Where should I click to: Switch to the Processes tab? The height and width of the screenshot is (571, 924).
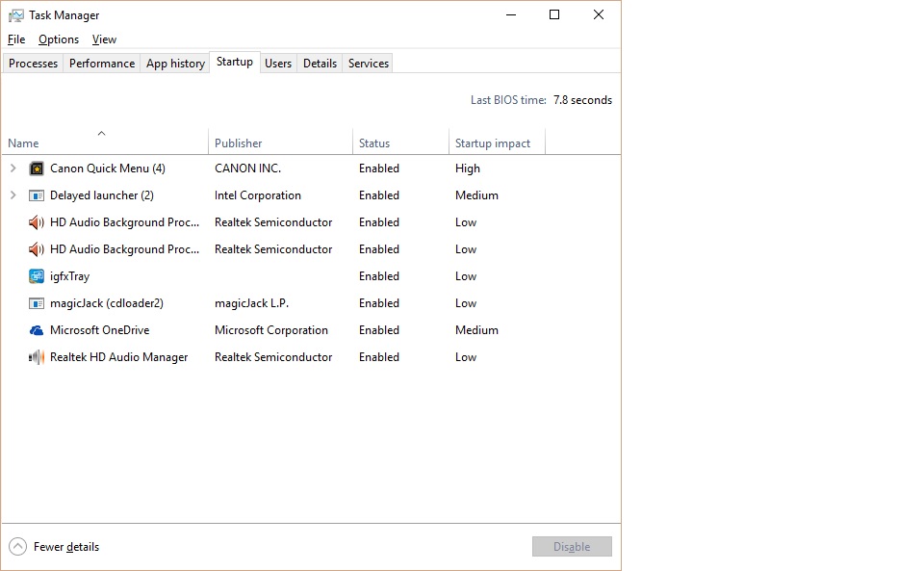[x=33, y=63]
